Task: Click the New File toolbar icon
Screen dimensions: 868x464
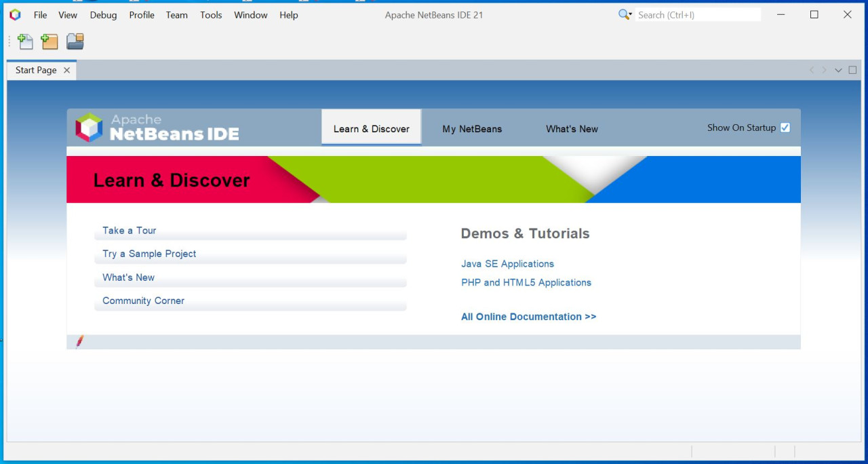Action: [25, 42]
